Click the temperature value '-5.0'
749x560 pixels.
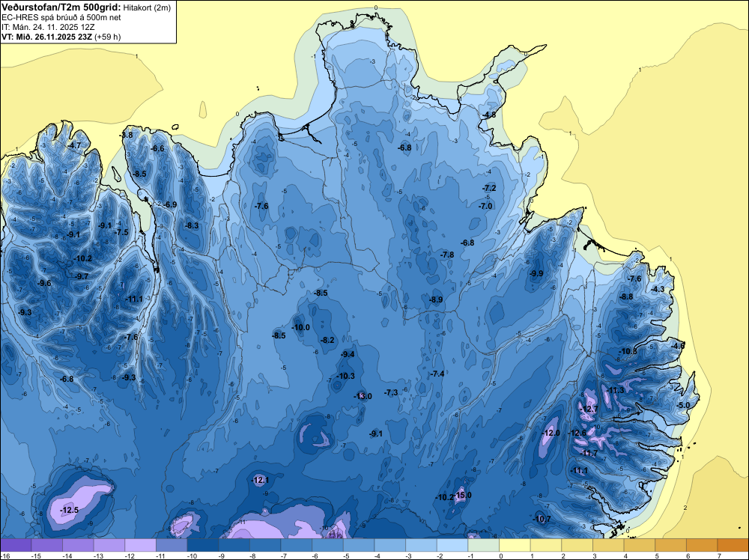click(x=684, y=405)
